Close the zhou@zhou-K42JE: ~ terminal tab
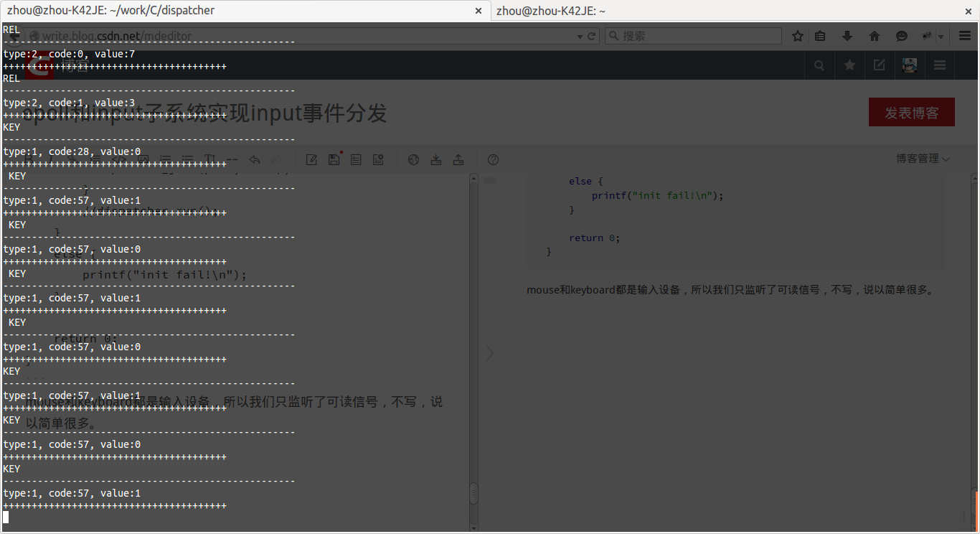The height and width of the screenshot is (534, 980). 968,11
